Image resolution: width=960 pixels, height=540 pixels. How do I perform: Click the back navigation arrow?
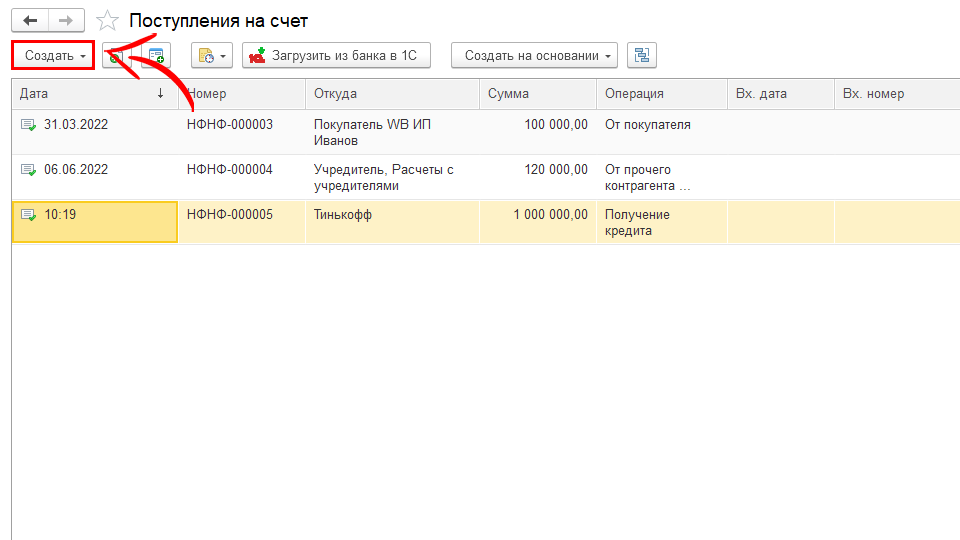[x=30, y=20]
